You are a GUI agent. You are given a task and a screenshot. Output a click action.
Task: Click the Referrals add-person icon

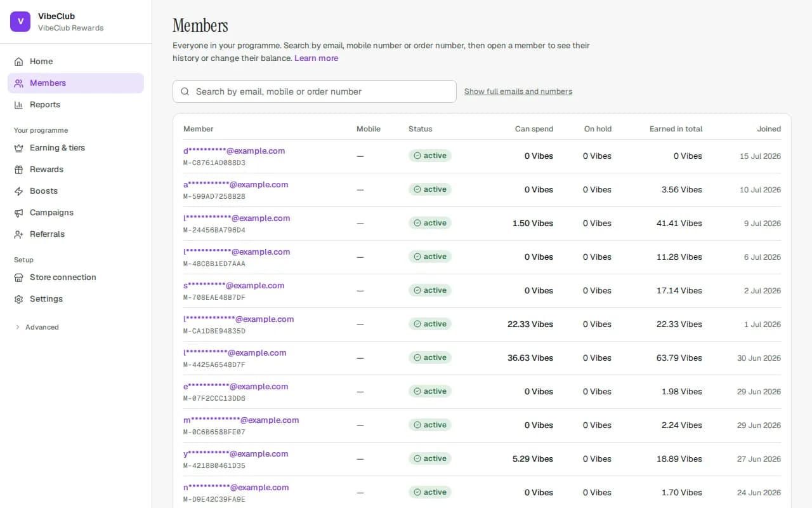click(19, 234)
